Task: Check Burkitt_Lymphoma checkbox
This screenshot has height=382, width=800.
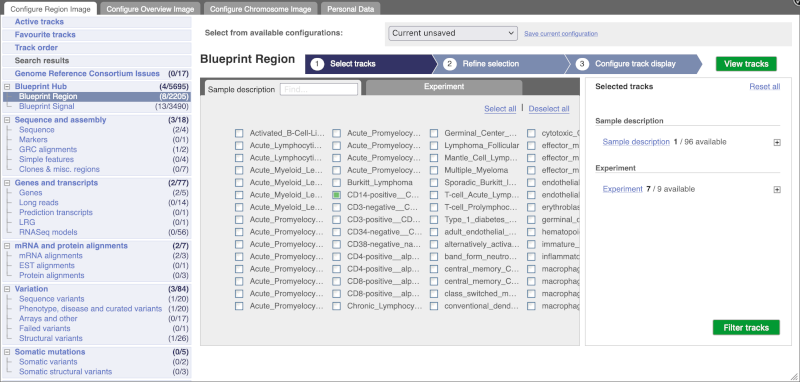Action: click(x=336, y=183)
